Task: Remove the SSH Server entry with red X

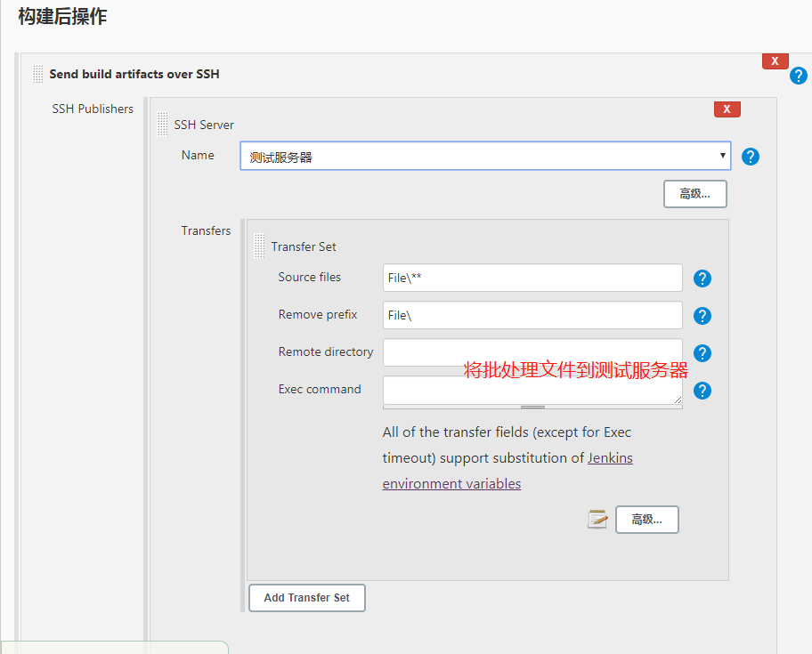Action: (727, 109)
